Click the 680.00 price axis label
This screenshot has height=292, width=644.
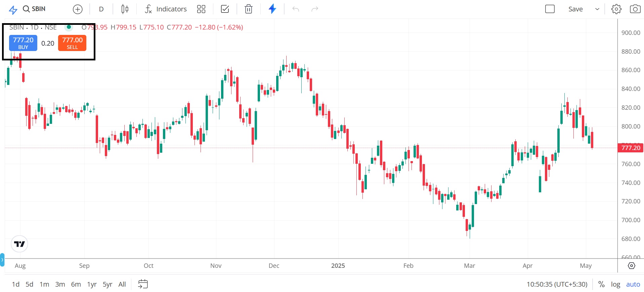point(631,239)
